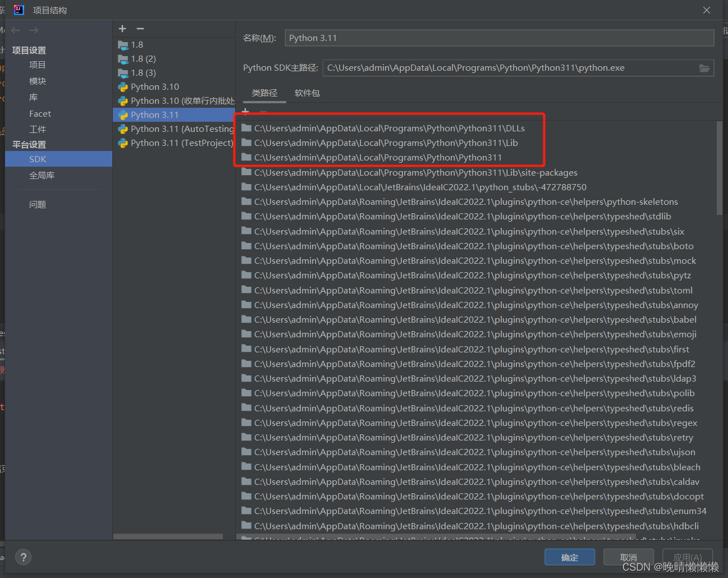Click the SDK list horizontal scrollbar
Viewport: 728px width, 578px height.
(168, 536)
